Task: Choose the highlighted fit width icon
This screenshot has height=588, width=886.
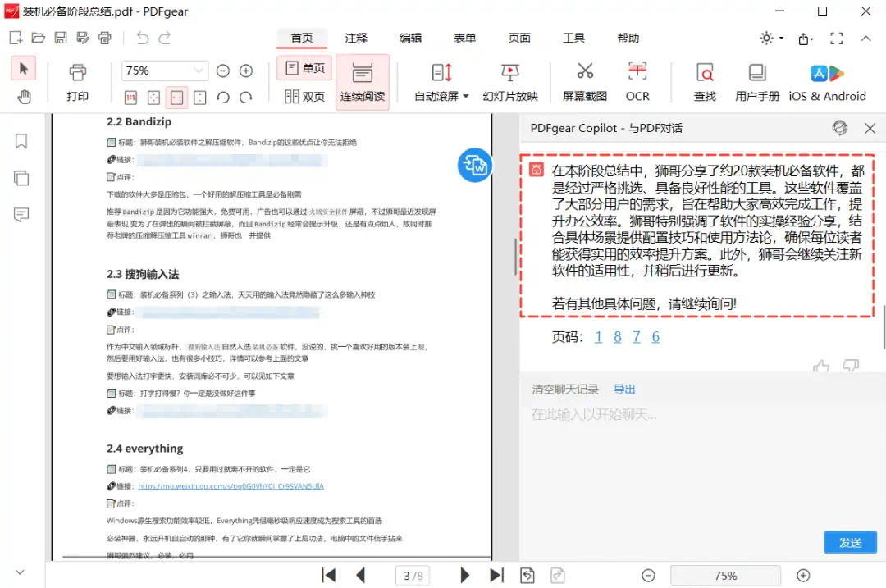Action: 176,97
